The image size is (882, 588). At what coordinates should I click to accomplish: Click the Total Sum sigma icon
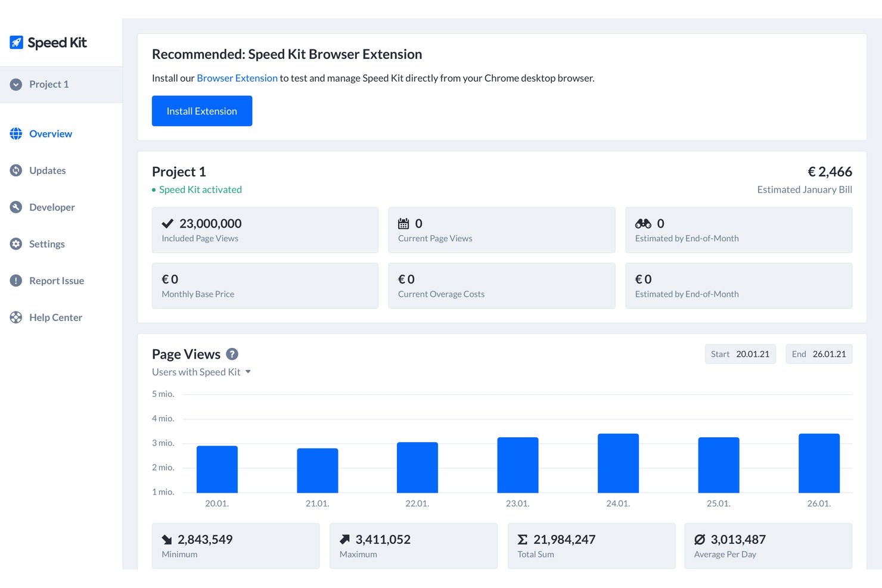tap(523, 540)
